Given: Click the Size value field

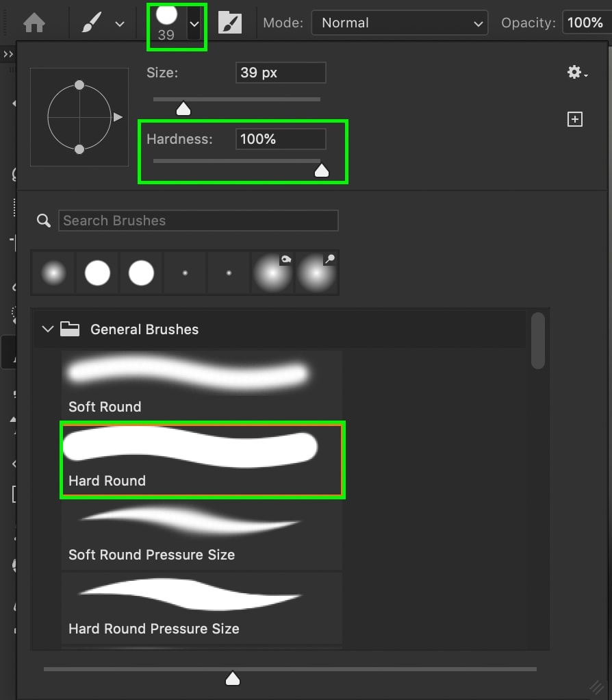Looking at the screenshot, I should [281, 73].
